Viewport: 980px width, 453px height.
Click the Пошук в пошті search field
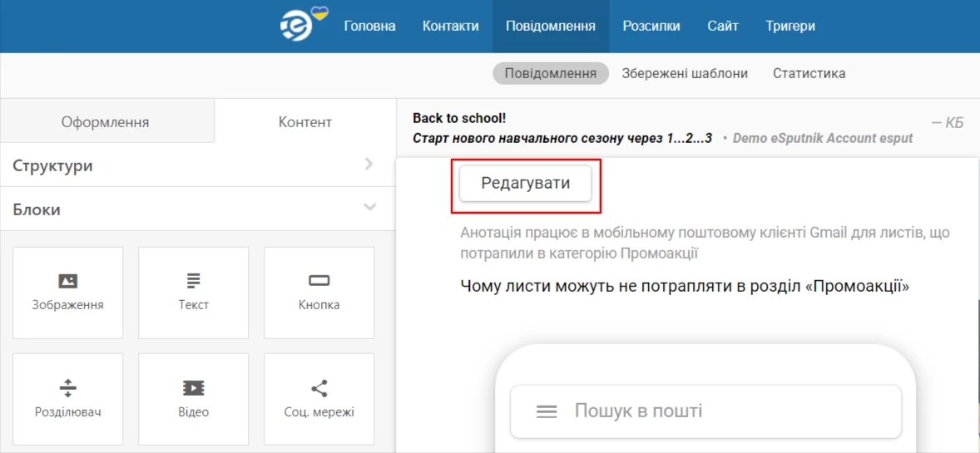point(706,411)
